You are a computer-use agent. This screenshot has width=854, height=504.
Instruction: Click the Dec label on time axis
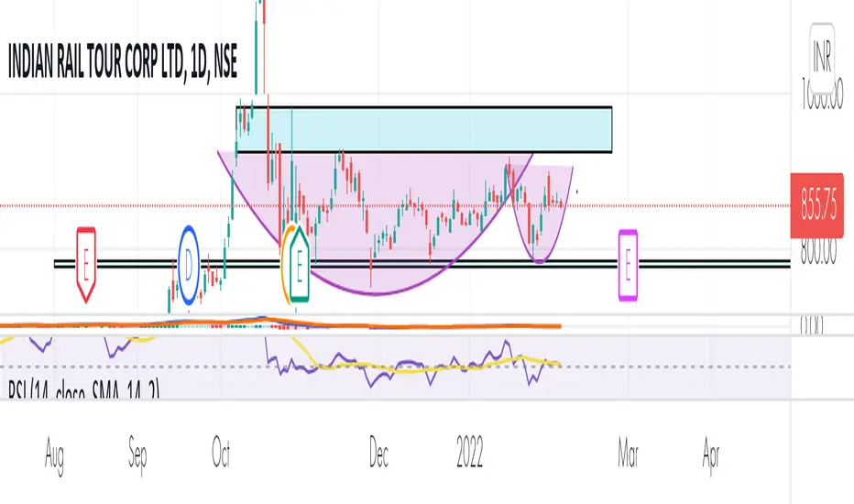[378, 453]
